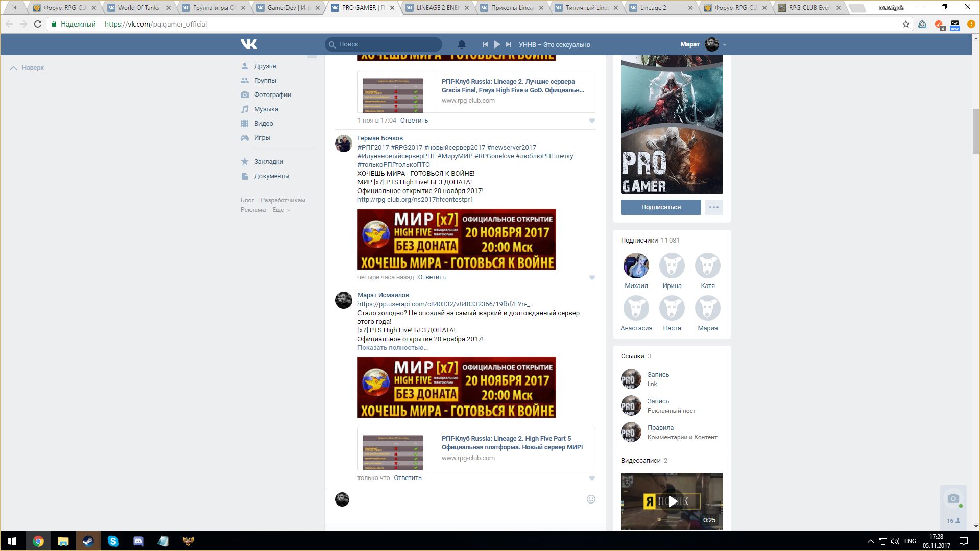The width and height of the screenshot is (980, 551).
Task: Click the Разработчикам footer link
Action: [283, 200]
